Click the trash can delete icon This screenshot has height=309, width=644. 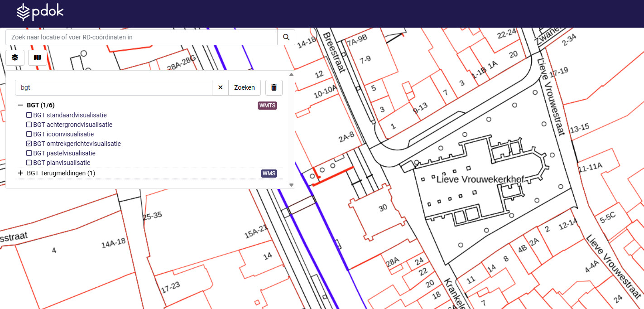pos(274,87)
